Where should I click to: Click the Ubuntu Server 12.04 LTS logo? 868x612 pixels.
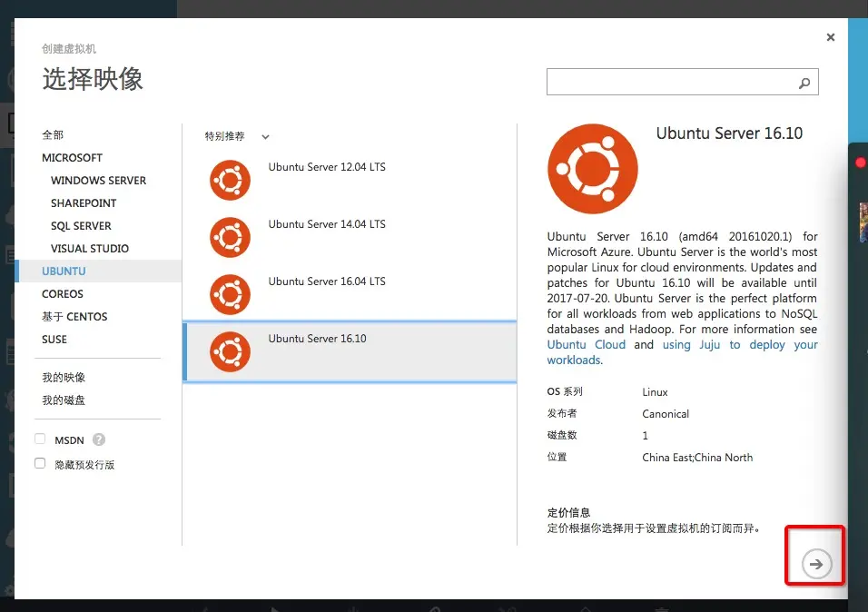230,180
